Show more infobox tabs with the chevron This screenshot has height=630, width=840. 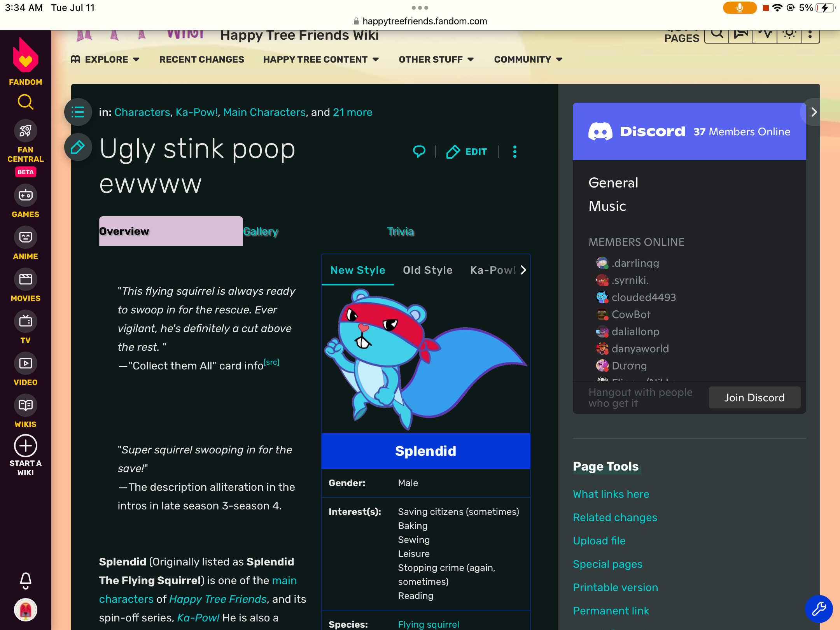523,270
